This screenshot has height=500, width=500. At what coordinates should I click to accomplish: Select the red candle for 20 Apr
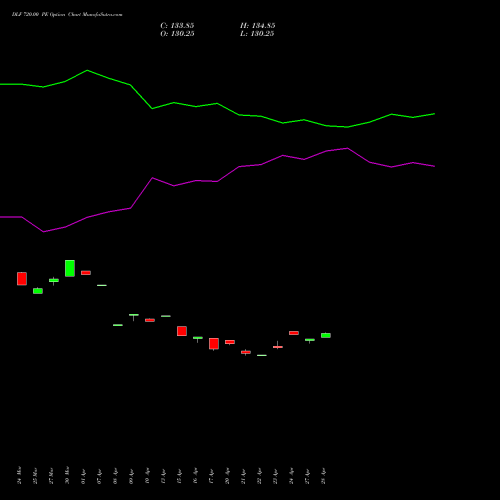click(230, 342)
